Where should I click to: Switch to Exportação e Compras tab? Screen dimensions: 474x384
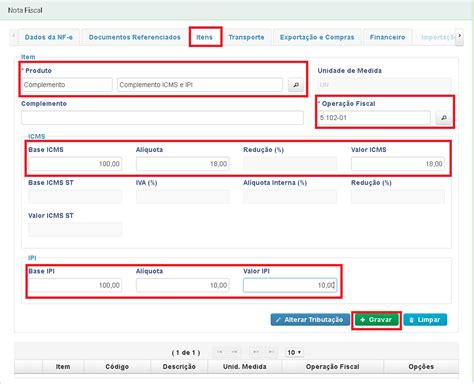(317, 37)
